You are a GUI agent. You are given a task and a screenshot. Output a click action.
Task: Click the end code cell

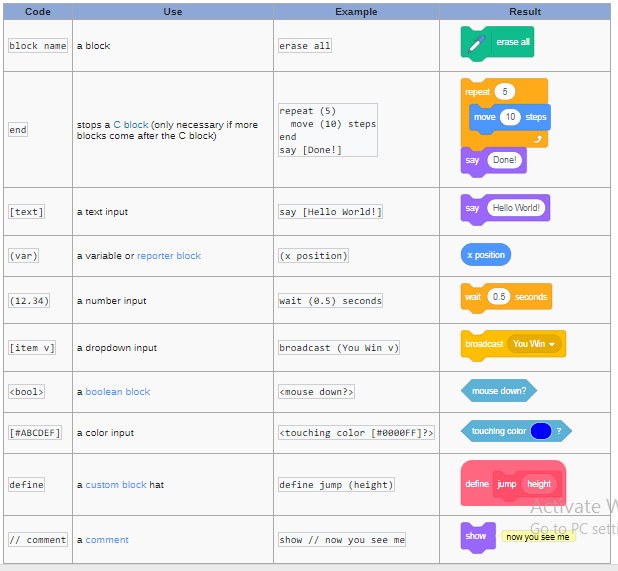(18, 130)
